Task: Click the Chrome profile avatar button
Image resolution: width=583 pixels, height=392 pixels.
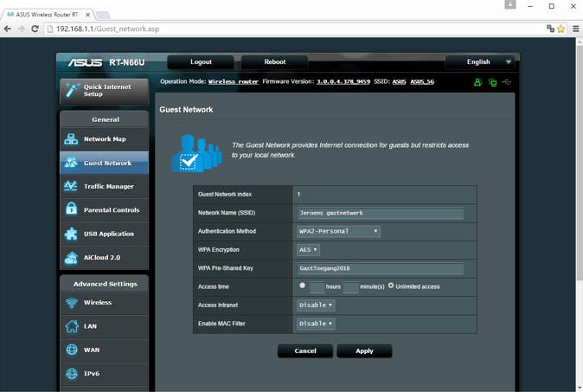Action: (x=510, y=5)
